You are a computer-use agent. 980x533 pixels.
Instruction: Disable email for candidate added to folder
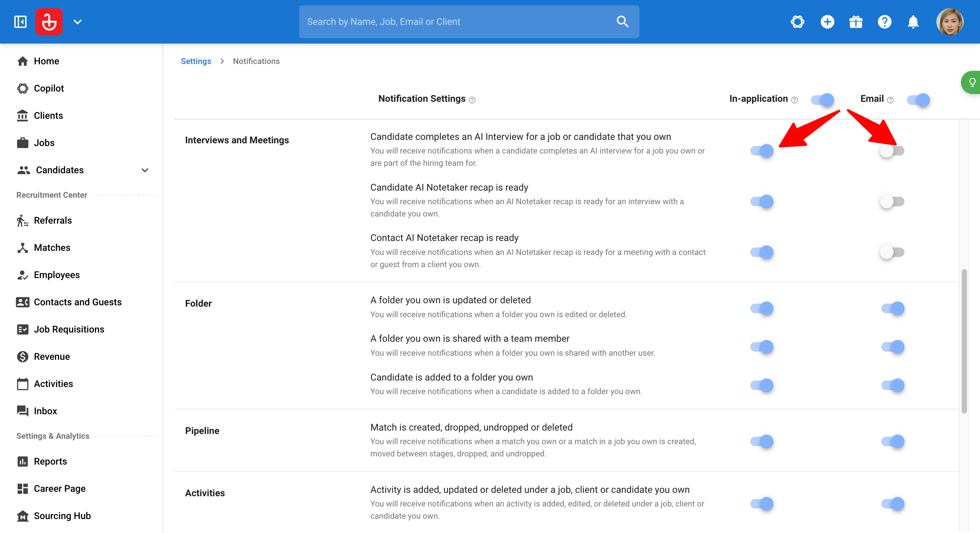[x=893, y=385]
